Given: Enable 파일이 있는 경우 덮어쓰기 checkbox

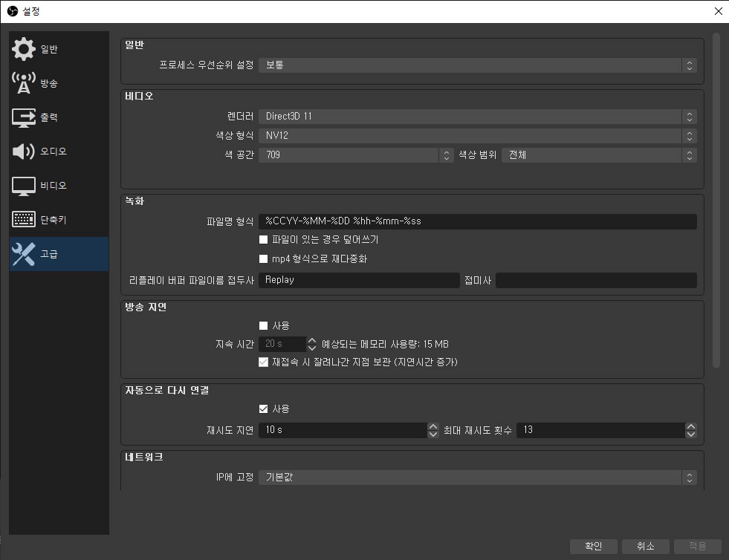Looking at the screenshot, I should tap(263, 239).
